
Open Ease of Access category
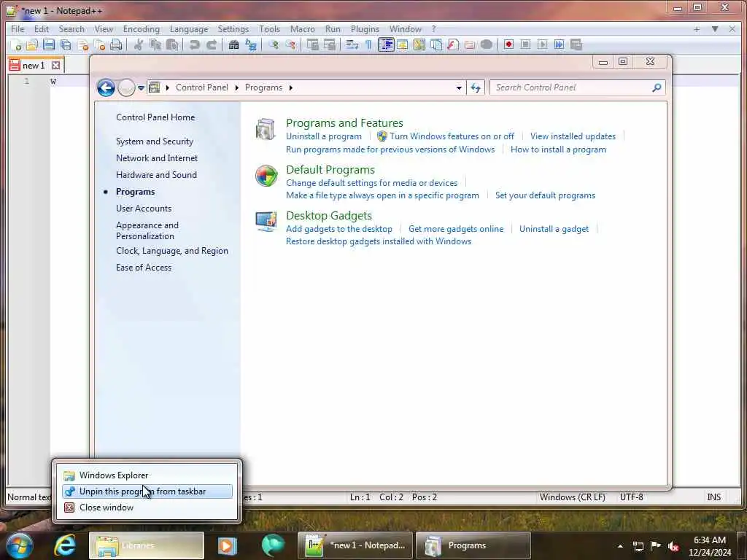pos(144,268)
